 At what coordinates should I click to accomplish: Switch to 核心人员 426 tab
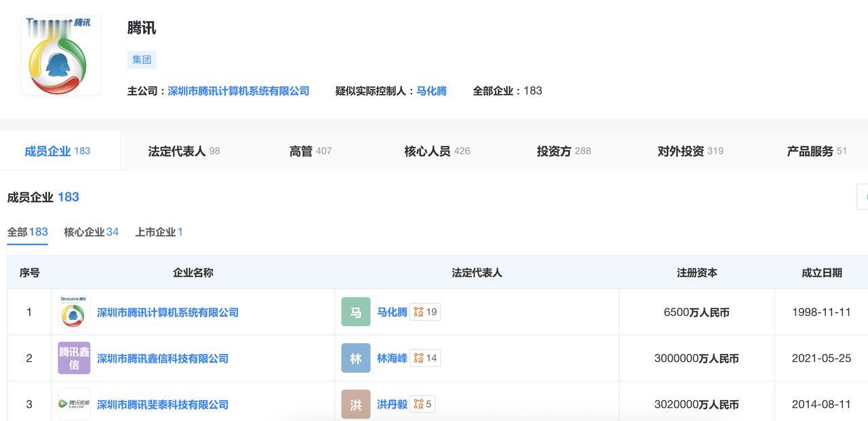click(437, 151)
